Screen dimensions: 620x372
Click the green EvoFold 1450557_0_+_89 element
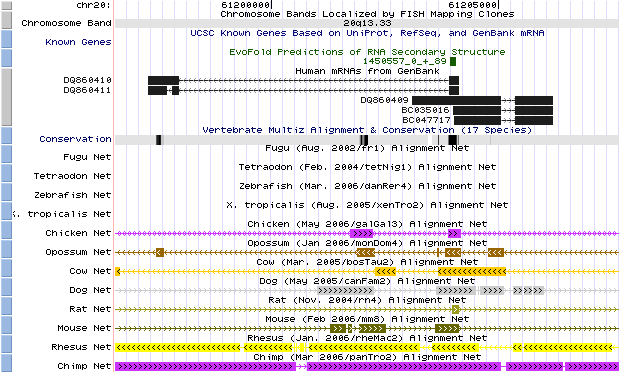[453, 61]
